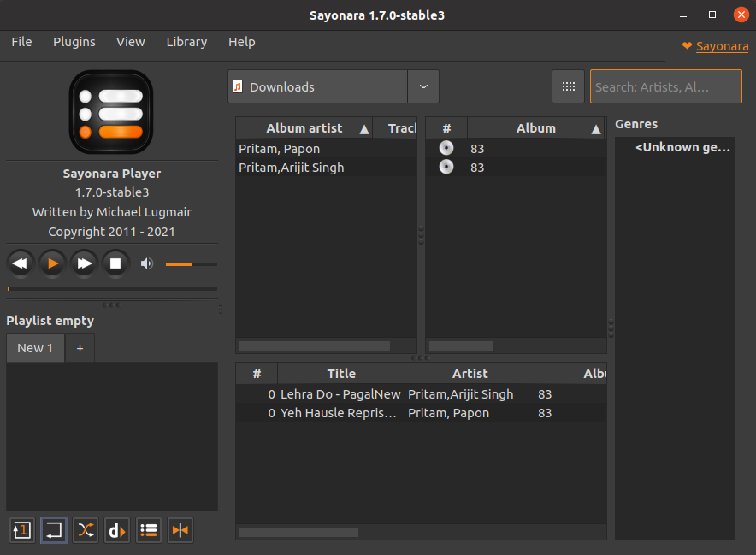Open the Help menu

point(241,42)
